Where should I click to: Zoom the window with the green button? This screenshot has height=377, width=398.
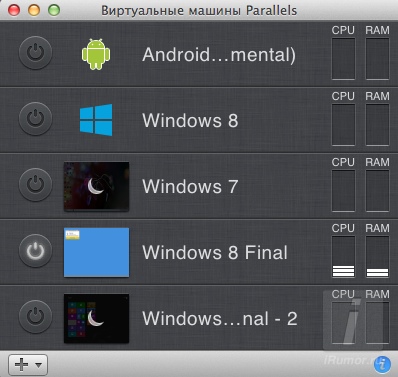pos(54,10)
